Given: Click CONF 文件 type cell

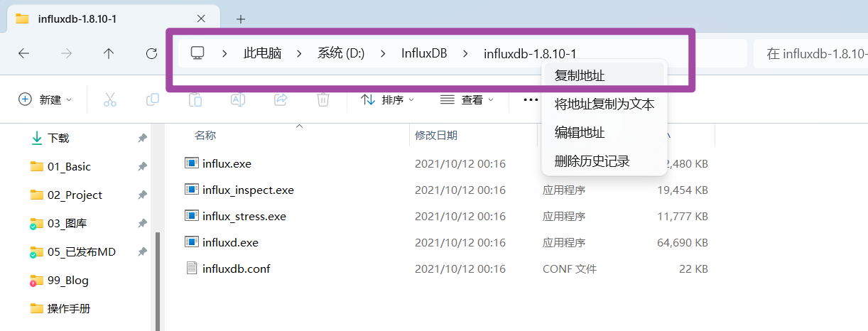Looking at the screenshot, I should pos(570,268).
